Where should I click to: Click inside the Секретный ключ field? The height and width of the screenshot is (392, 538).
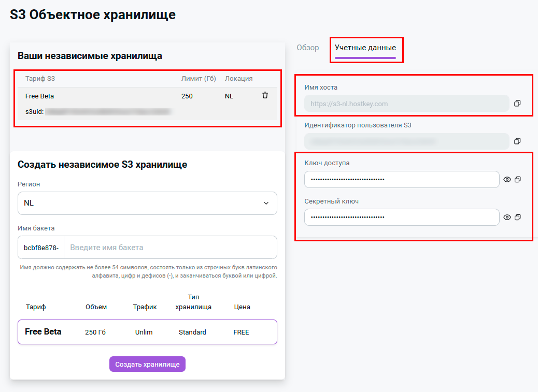(401, 217)
